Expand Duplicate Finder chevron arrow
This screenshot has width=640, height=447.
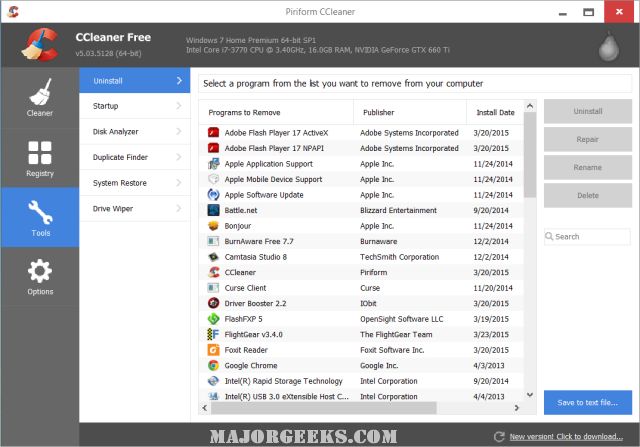coord(179,157)
